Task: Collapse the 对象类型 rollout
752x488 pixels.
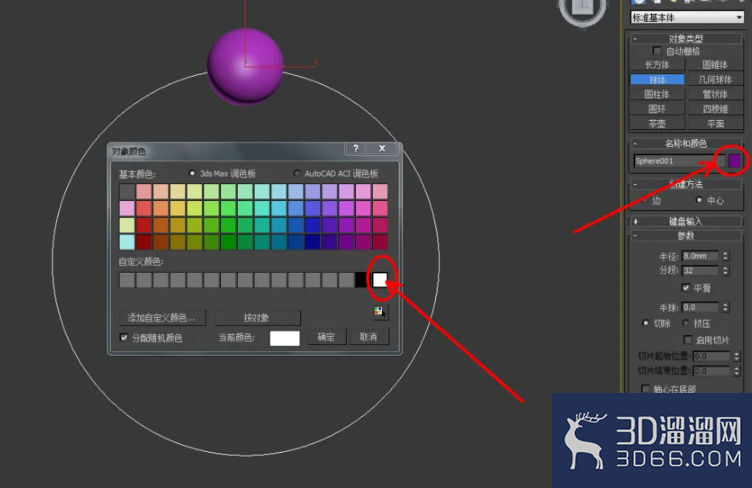Action: (x=635, y=38)
